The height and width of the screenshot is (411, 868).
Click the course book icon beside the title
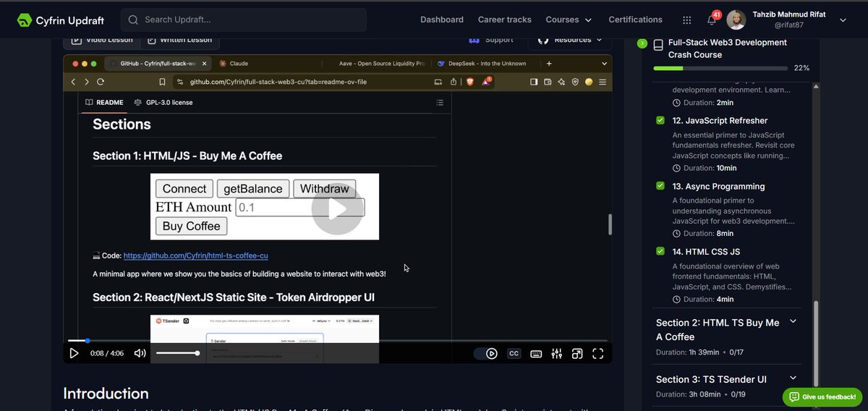658,45
